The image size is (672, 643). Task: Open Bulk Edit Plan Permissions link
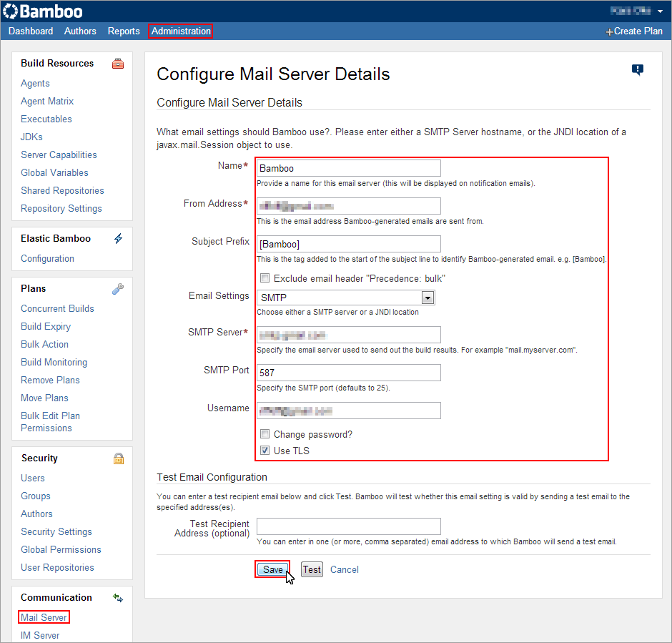[50, 422]
